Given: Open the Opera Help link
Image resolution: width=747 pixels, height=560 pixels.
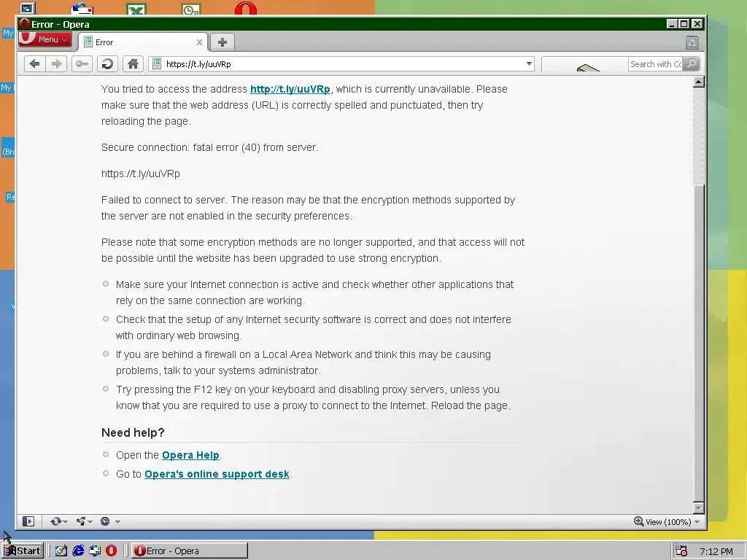Looking at the screenshot, I should [190, 455].
